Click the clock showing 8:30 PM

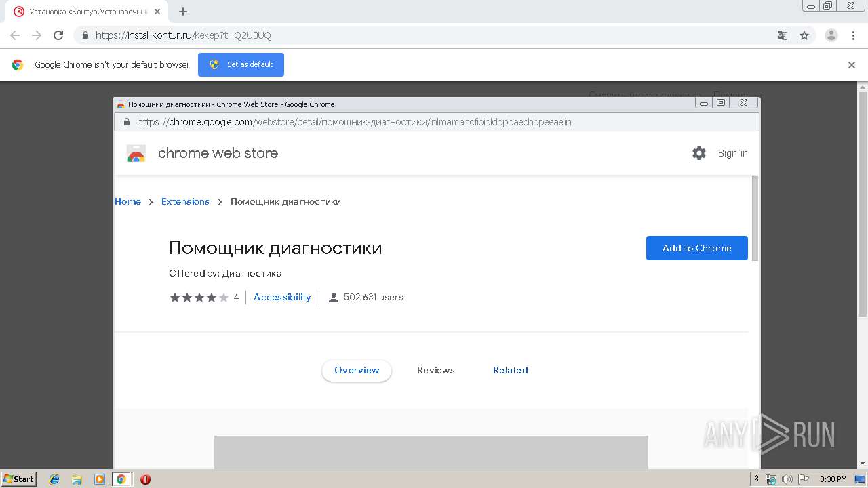[x=833, y=479]
